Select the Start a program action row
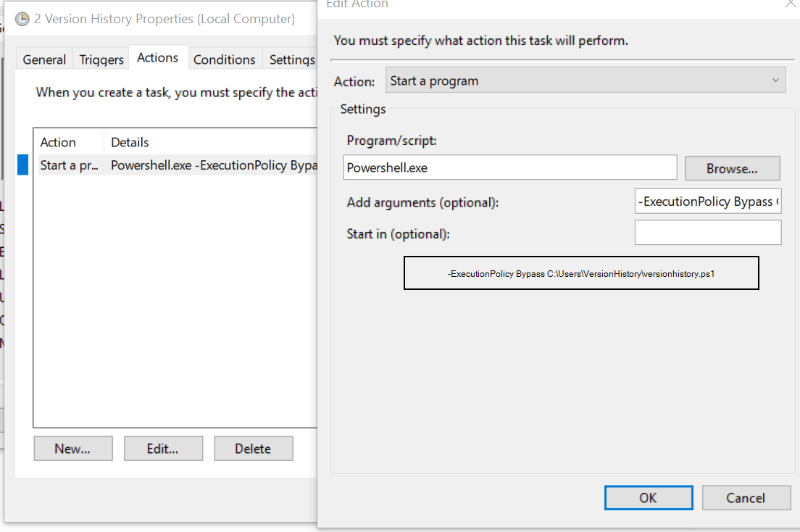800x532 pixels. [x=145, y=165]
